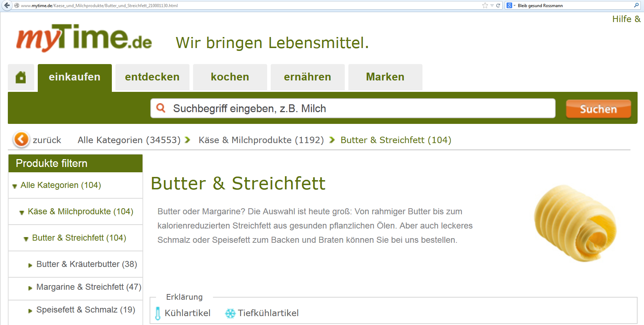Collapse the Käse & Milchprodukte (104) arrow
Image resolution: width=644 pixels, height=325 pixels.
pos(22,213)
